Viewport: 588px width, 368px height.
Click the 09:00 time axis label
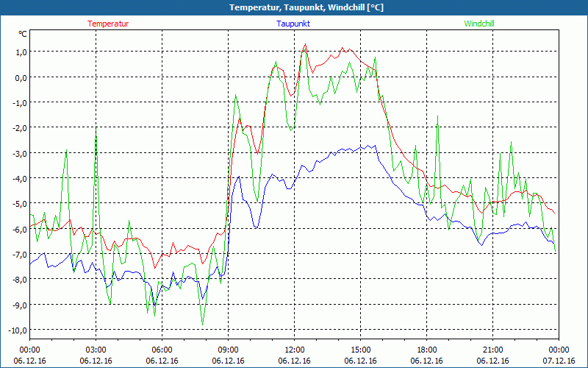point(228,350)
